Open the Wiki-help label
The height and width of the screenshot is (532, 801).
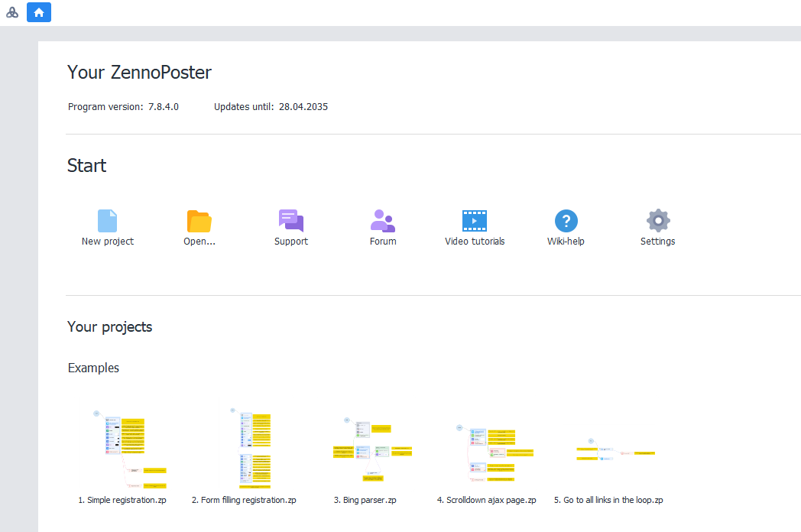(x=566, y=242)
